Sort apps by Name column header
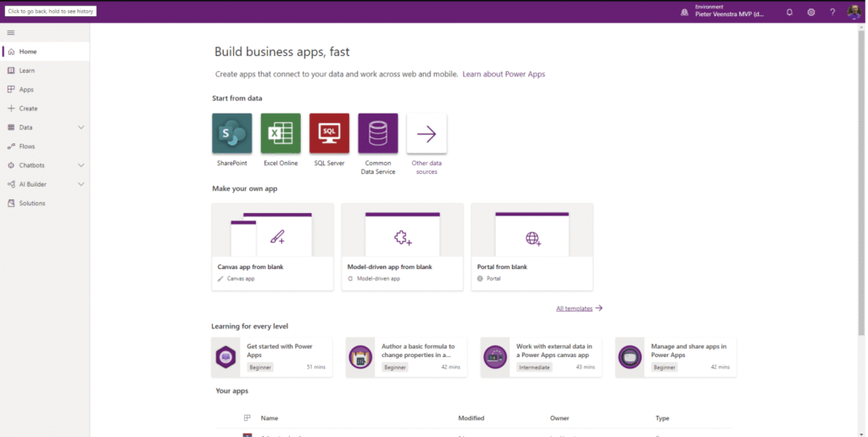Viewport: 868px width, 437px height. click(270, 418)
